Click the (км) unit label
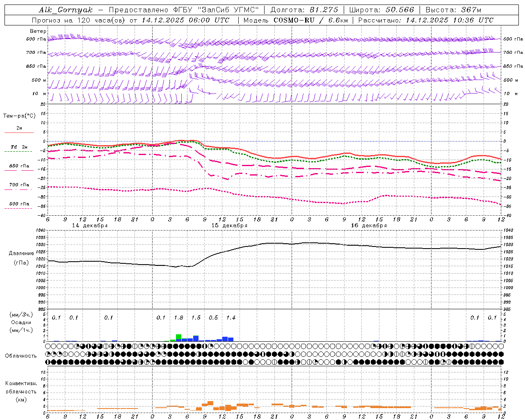The image size is (525, 420). point(21,399)
